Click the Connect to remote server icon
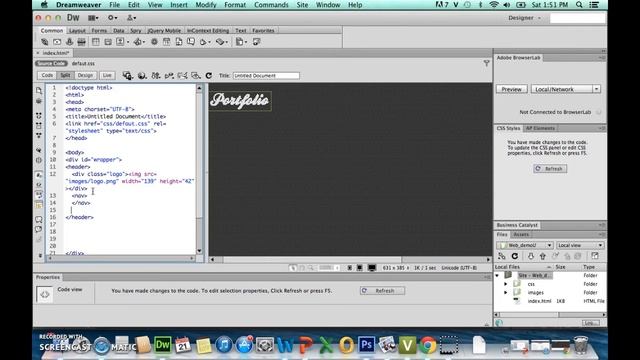The width and height of the screenshot is (640, 360). [x=502, y=256]
